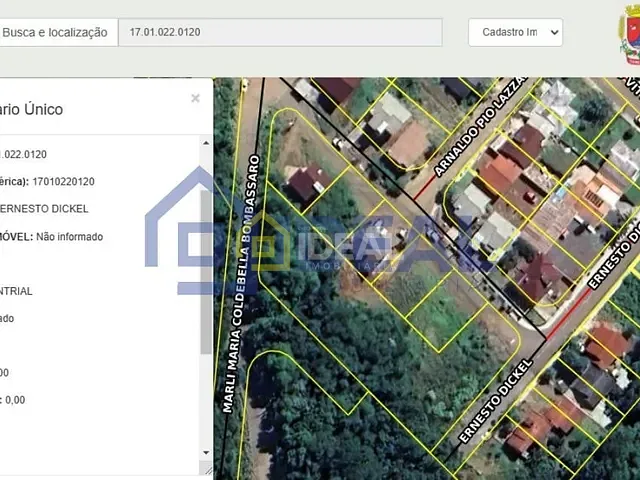Click the 'Não informado' value in panel

[69, 237]
